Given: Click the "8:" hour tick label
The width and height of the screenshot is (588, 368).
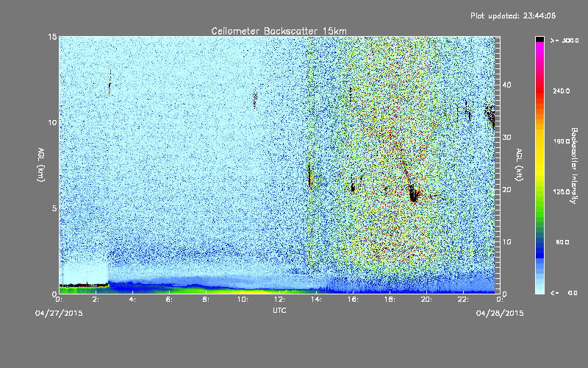Looking at the screenshot, I should [207, 300].
